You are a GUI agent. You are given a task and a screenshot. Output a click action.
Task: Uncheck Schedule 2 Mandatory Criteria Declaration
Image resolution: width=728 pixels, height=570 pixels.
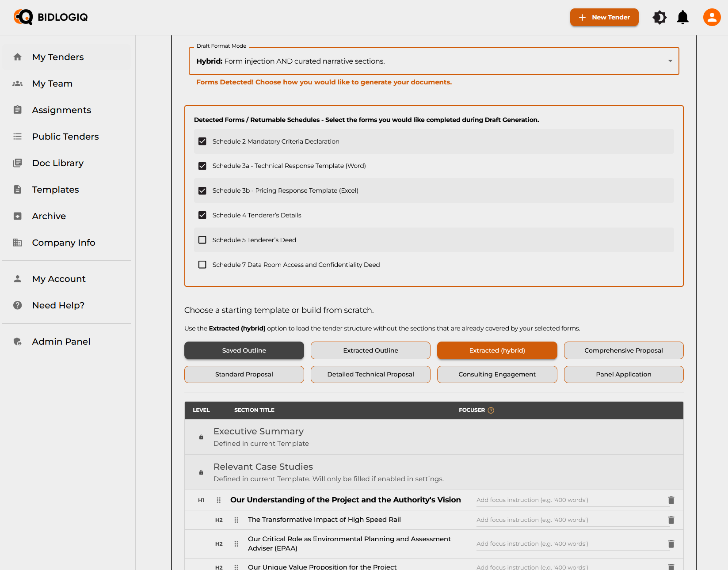202,141
